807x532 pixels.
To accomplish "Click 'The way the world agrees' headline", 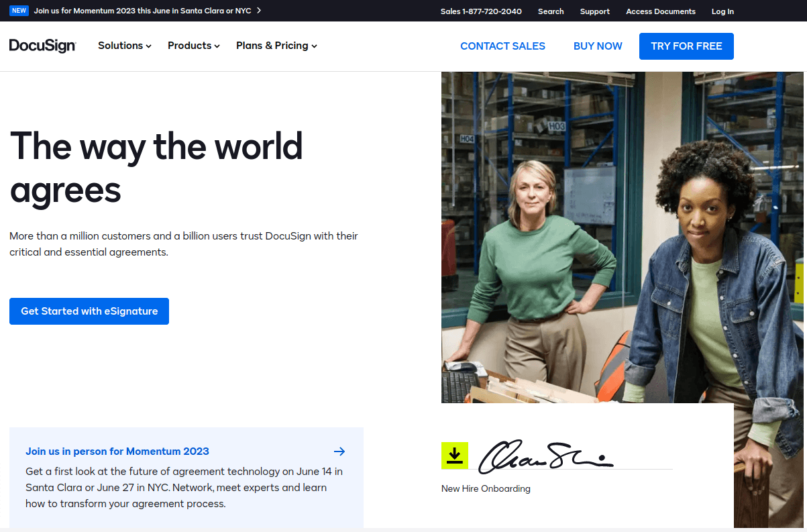I will (156, 166).
